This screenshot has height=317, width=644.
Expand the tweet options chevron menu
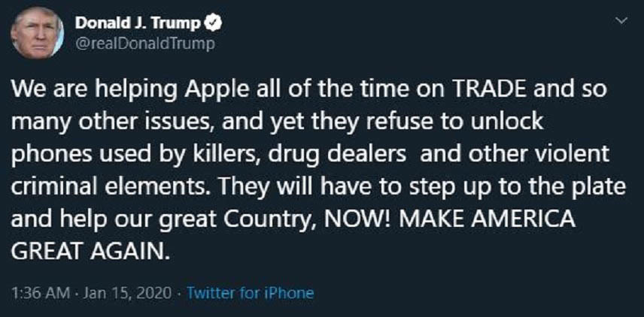(621, 22)
